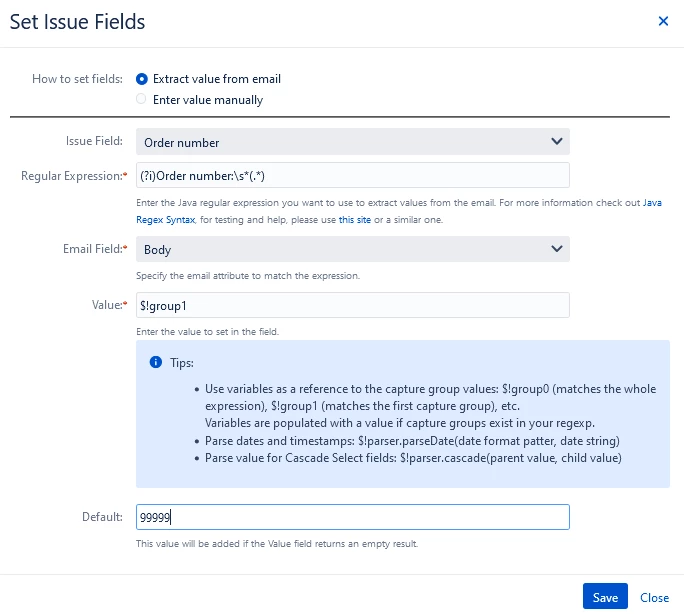Click the Set Issue Fields dialog title

[x=77, y=22]
